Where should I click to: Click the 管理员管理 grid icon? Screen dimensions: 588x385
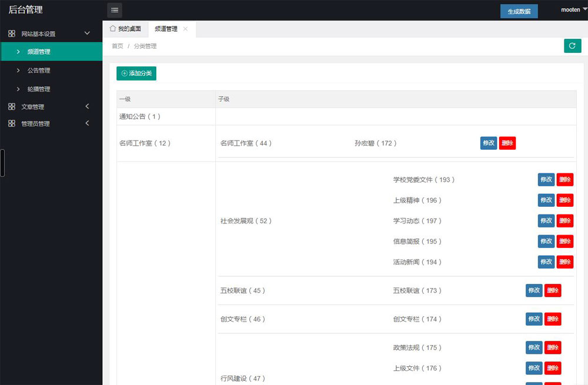coord(12,124)
